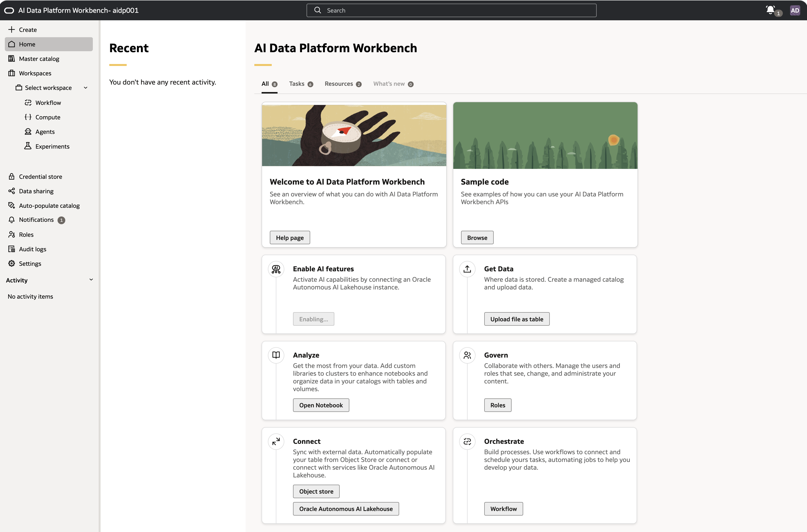Open Compute in the sidebar
807x532 pixels.
[x=48, y=117]
